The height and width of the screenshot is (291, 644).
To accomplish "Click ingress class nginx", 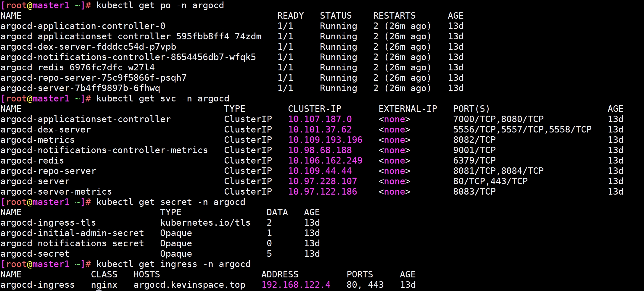I will click(104, 285).
